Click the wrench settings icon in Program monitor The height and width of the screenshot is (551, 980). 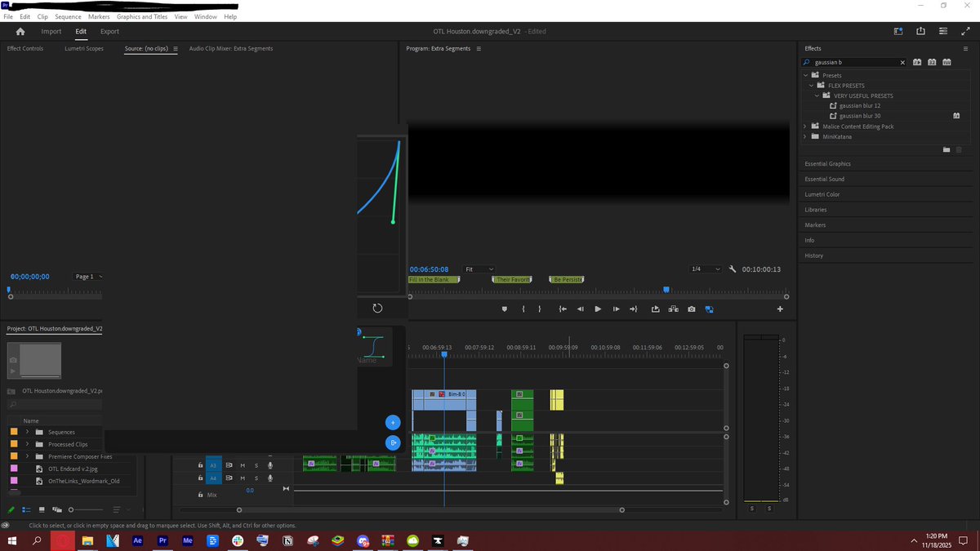click(x=733, y=269)
